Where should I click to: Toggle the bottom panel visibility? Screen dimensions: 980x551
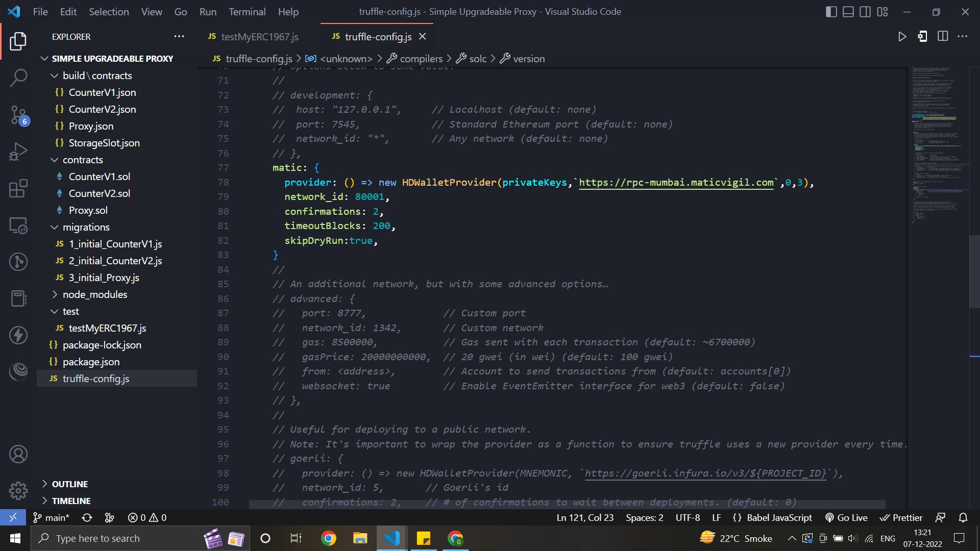pyautogui.click(x=848, y=11)
